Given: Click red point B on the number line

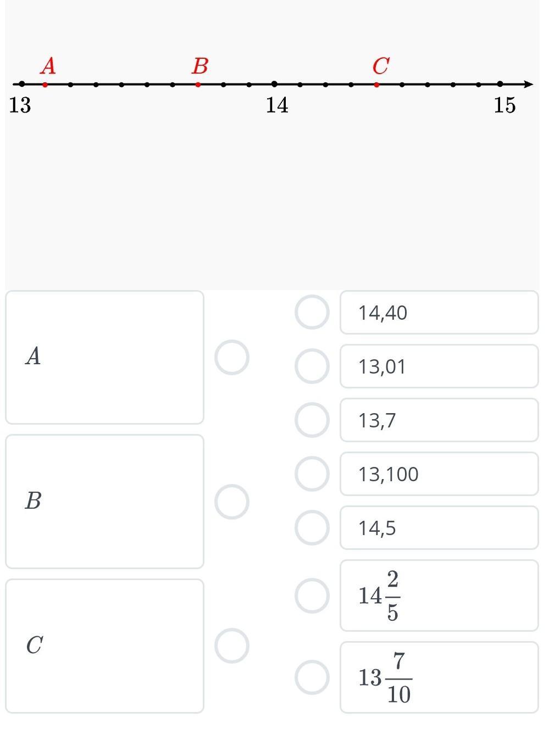Looking at the screenshot, I should click(x=198, y=85).
